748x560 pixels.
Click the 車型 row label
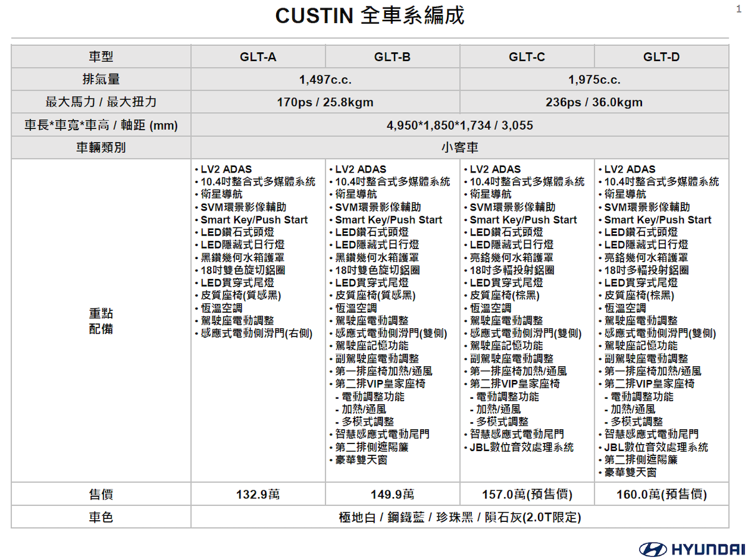(100, 56)
